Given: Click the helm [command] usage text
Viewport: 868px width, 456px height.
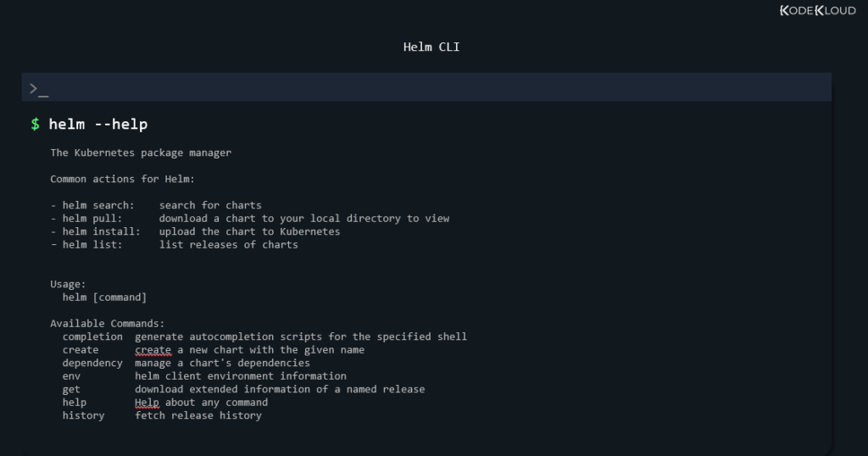Looking at the screenshot, I should coord(104,298).
